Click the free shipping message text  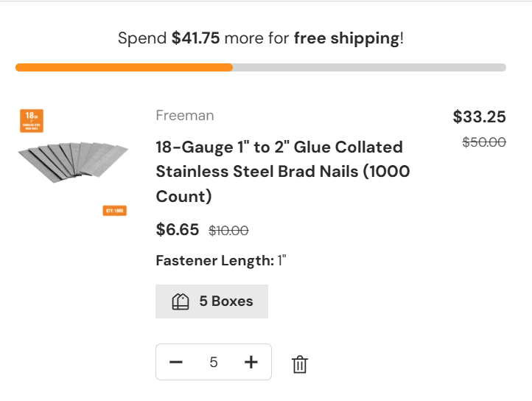tap(261, 38)
